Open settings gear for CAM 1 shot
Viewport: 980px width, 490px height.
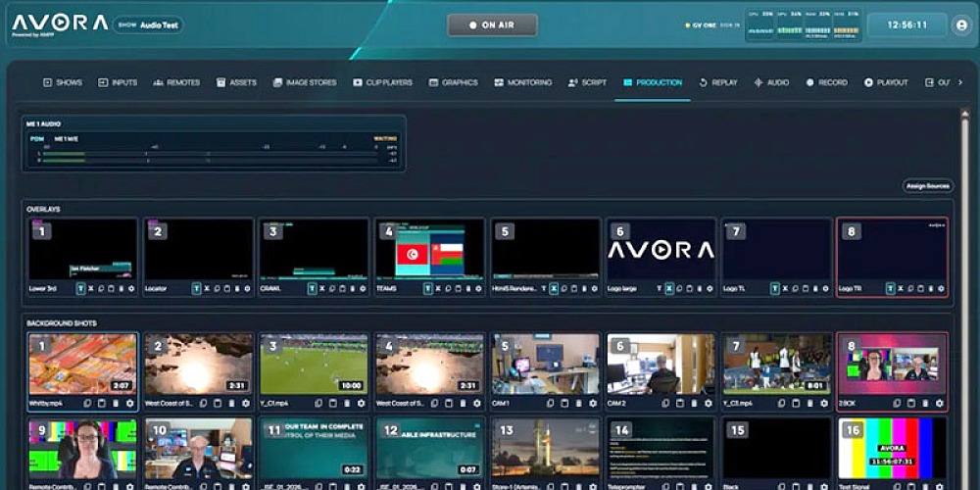click(x=593, y=403)
